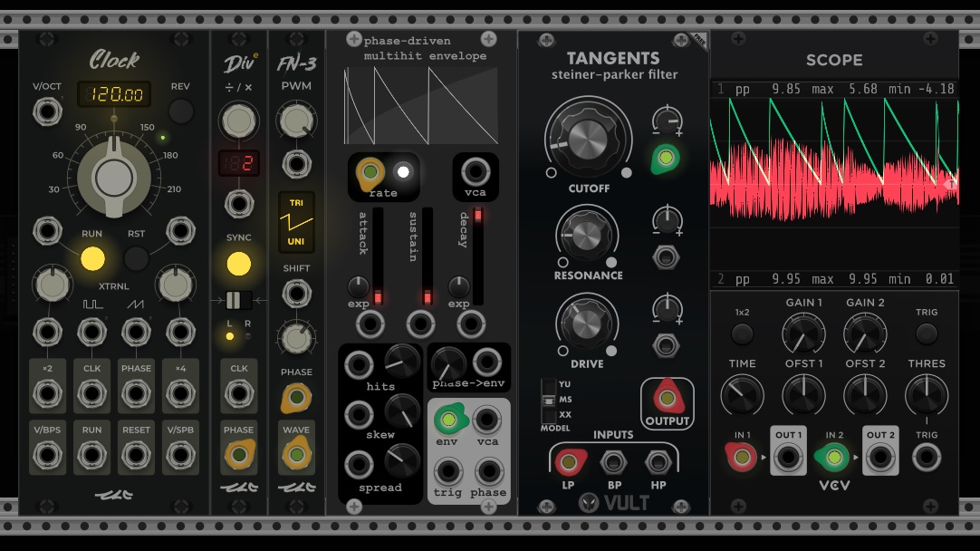Screen dimensions: 980x551
Task: Click the phase->env input jack
Action: [487, 362]
